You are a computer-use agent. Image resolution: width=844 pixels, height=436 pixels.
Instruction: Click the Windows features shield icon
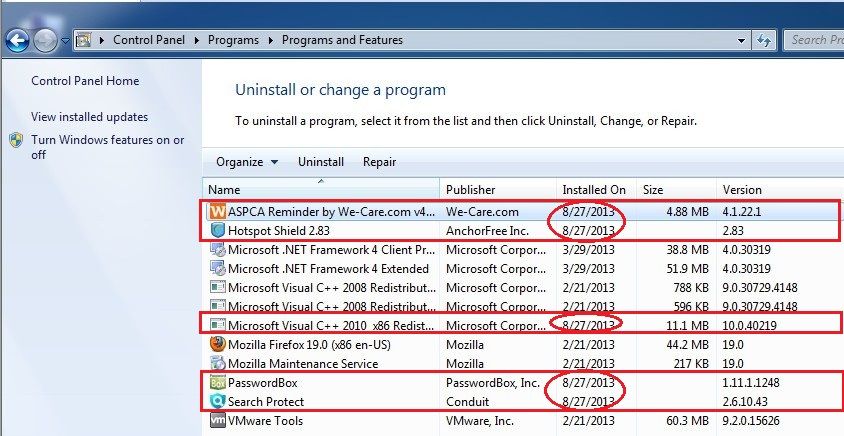(16, 140)
